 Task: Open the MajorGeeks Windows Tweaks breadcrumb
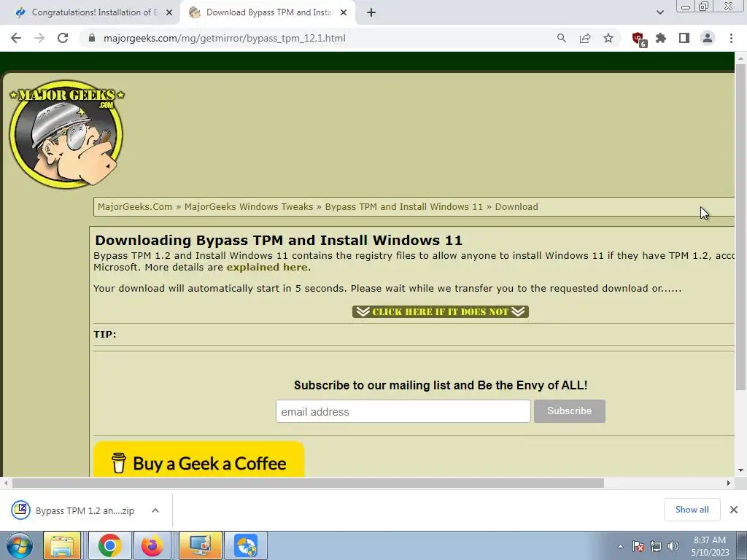click(x=249, y=206)
